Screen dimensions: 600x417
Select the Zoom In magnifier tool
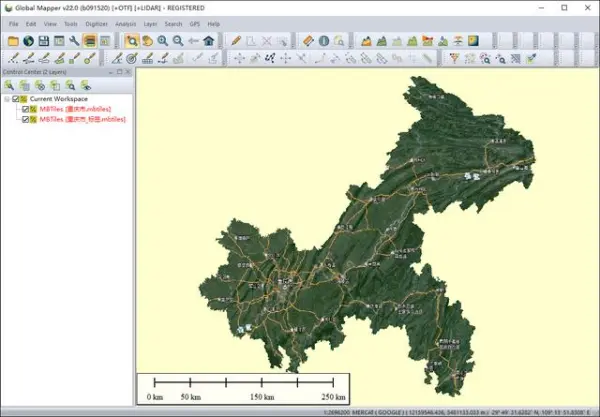163,41
